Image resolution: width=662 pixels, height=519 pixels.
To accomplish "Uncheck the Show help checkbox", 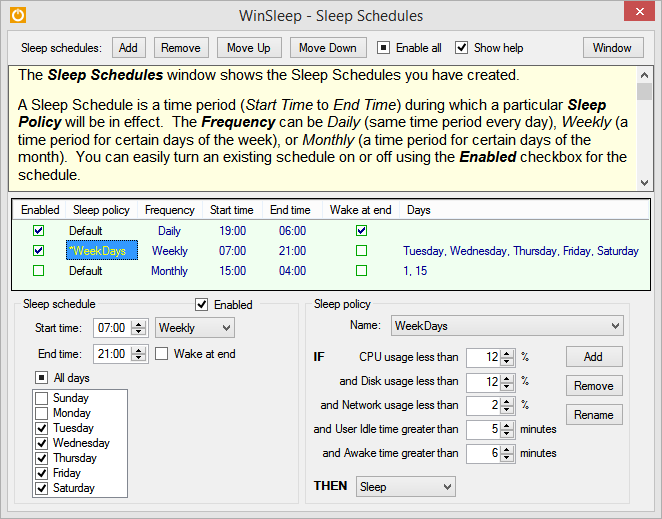I will pos(461,48).
